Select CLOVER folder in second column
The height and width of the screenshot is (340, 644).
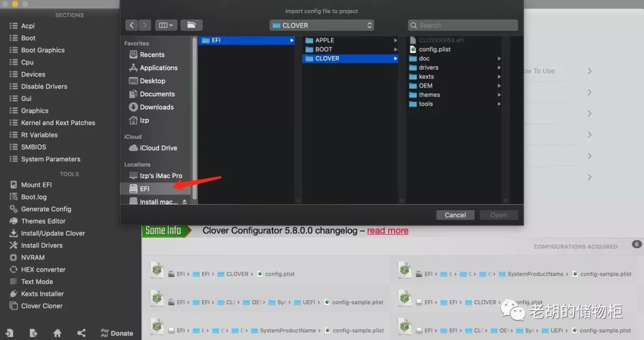pyautogui.click(x=351, y=58)
